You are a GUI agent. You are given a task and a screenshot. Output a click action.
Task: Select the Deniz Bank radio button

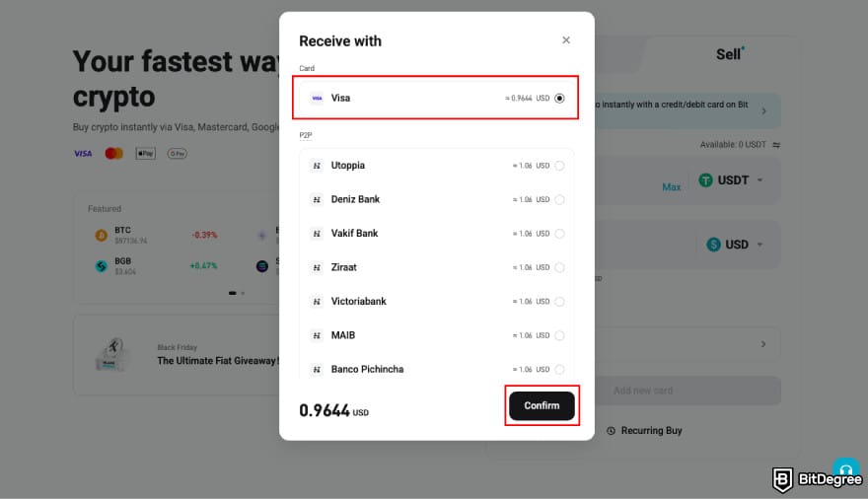(x=559, y=200)
